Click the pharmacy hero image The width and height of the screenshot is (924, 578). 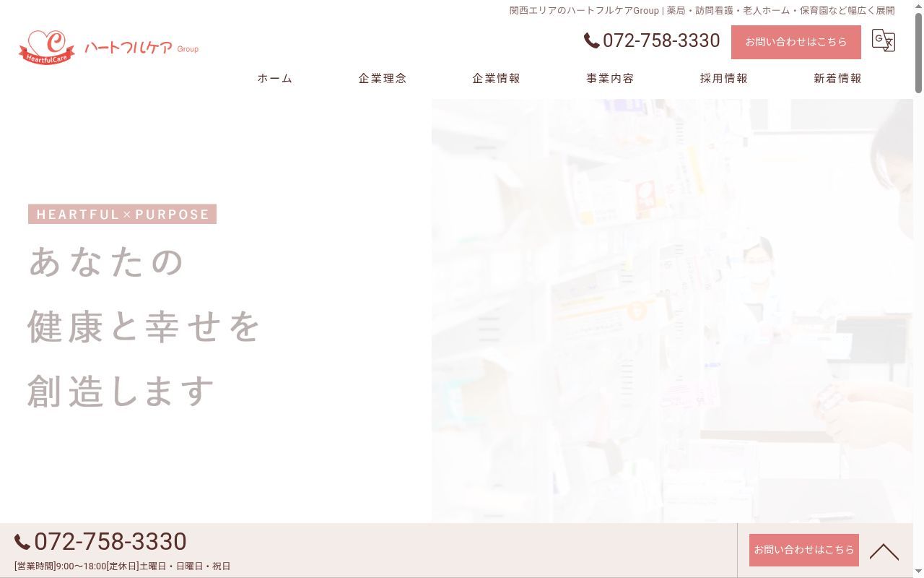pyautogui.click(x=672, y=311)
